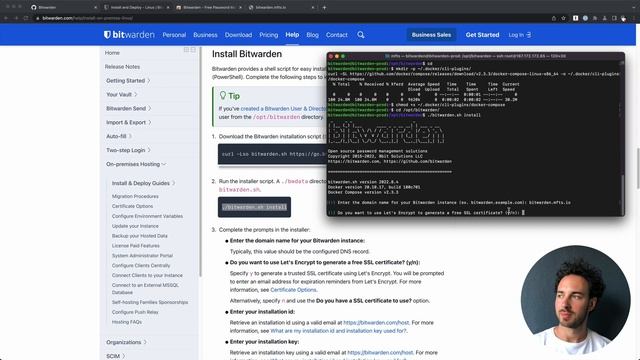The image size is (640, 360).
Task: Click the bitwarden.sh install code block
Action: (254, 207)
